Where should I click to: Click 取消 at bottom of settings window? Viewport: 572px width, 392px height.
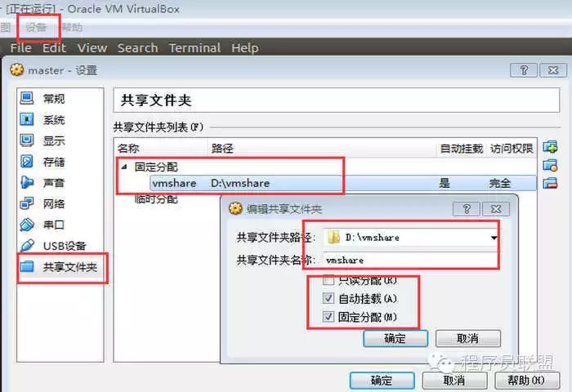tap(454, 381)
